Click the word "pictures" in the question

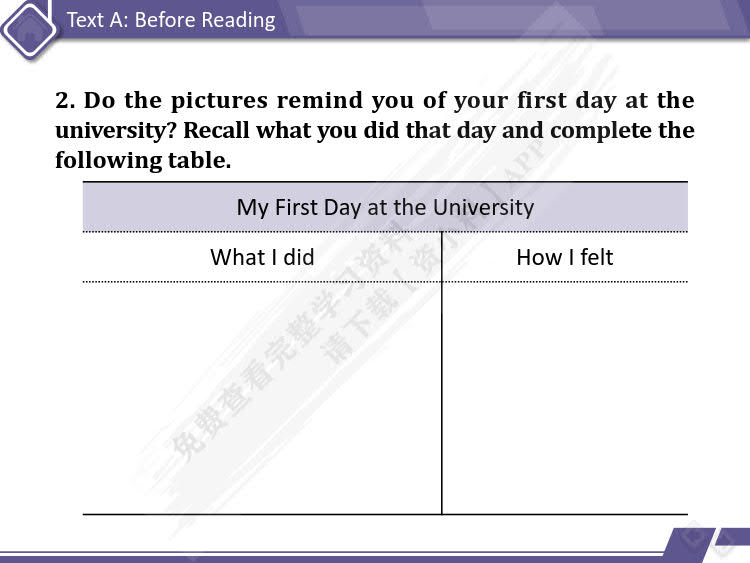pos(219,101)
